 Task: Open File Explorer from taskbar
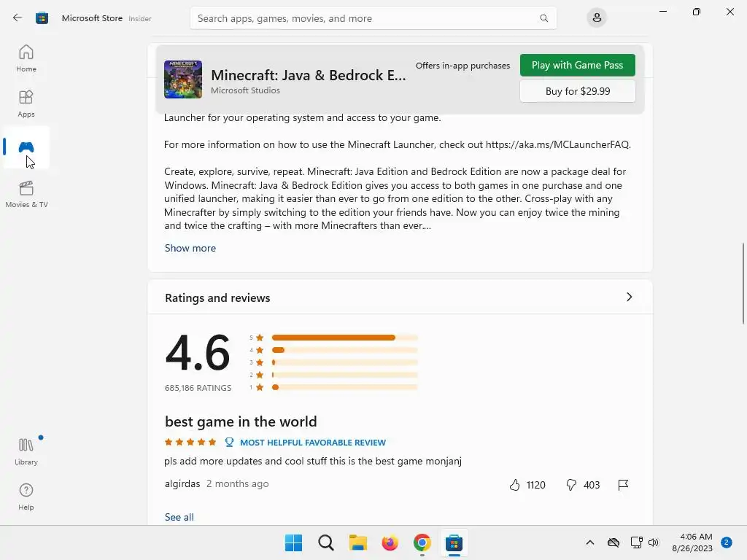pyautogui.click(x=357, y=542)
